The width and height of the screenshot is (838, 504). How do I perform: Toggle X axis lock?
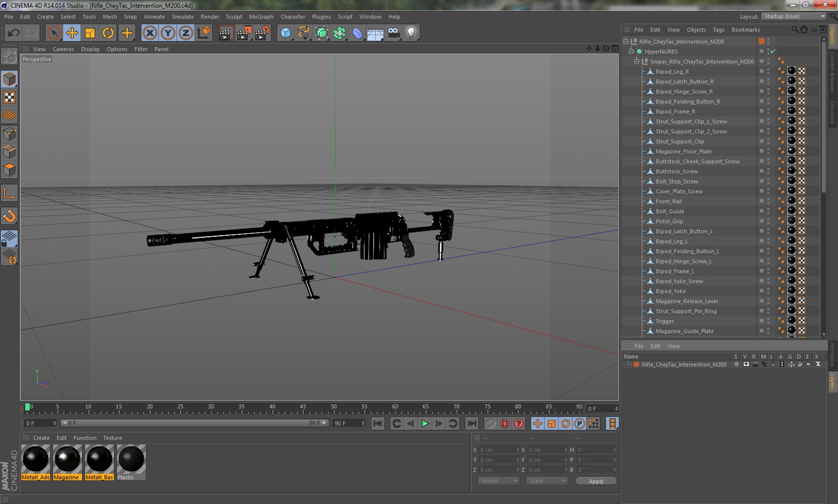click(x=150, y=33)
